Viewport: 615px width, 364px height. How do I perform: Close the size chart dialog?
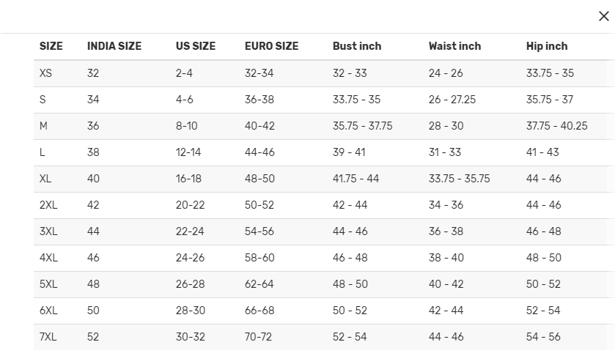(x=603, y=16)
